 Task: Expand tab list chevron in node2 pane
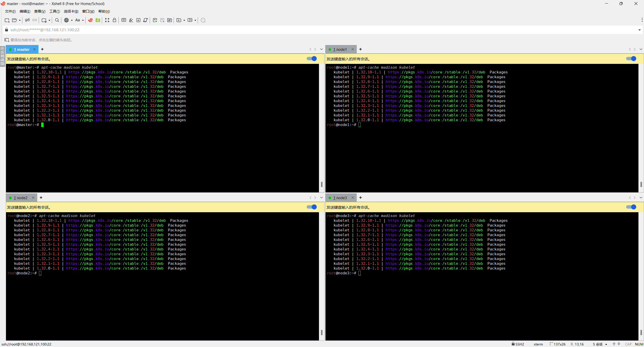[x=321, y=198]
